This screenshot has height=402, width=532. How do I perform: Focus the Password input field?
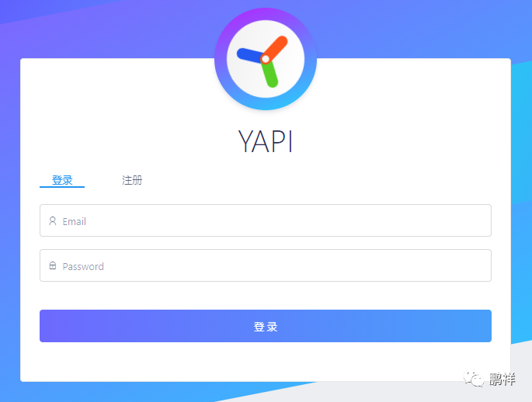pos(266,265)
